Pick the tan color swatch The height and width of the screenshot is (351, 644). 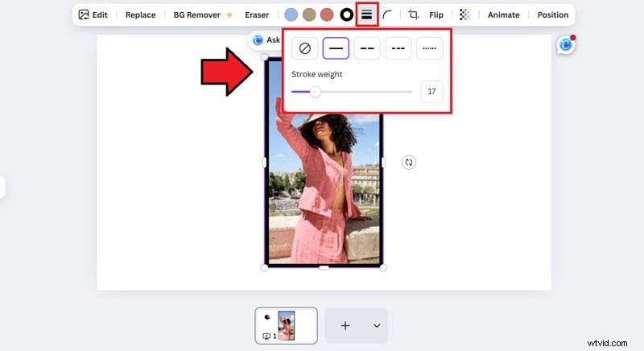pos(308,14)
